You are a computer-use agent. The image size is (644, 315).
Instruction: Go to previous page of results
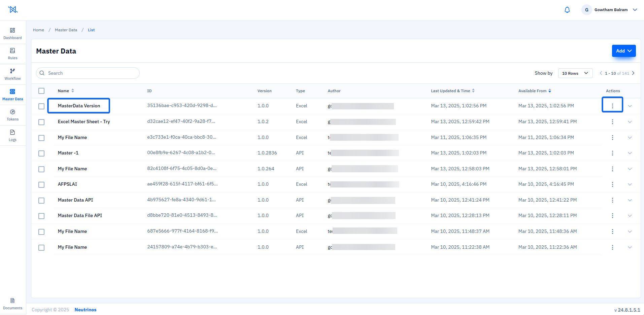click(x=601, y=73)
